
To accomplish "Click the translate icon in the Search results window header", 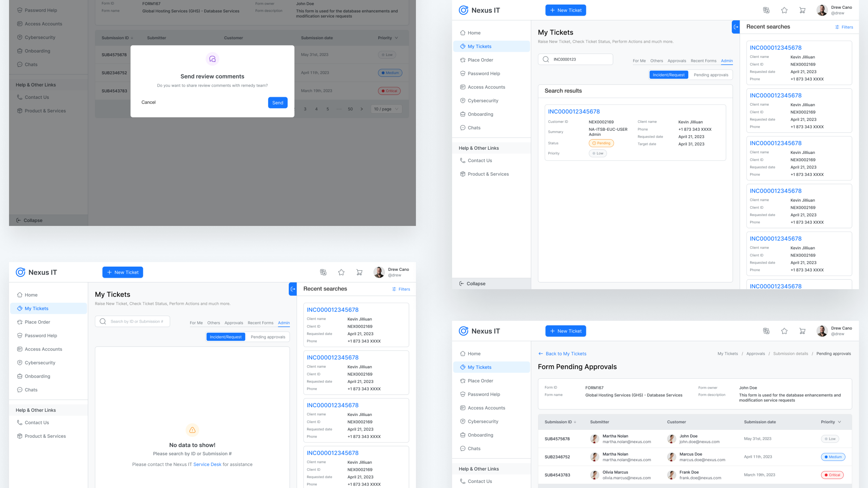I will click(x=766, y=10).
